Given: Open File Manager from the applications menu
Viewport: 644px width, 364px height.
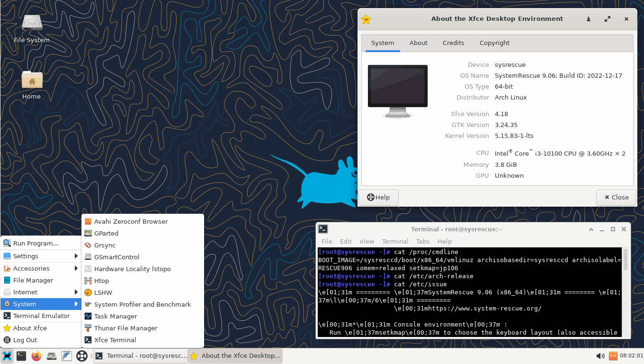Looking at the screenshot, I should coord(41,280).
